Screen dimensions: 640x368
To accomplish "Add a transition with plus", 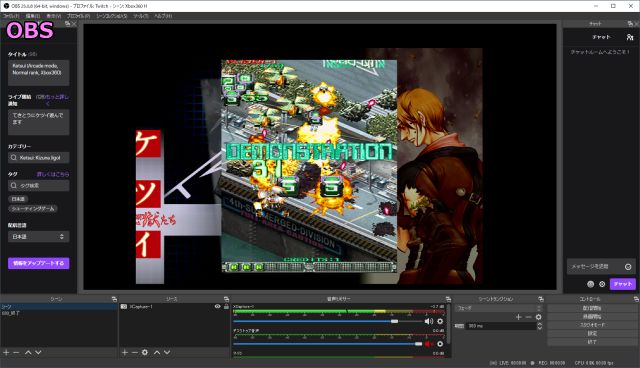I will [519, 317].
